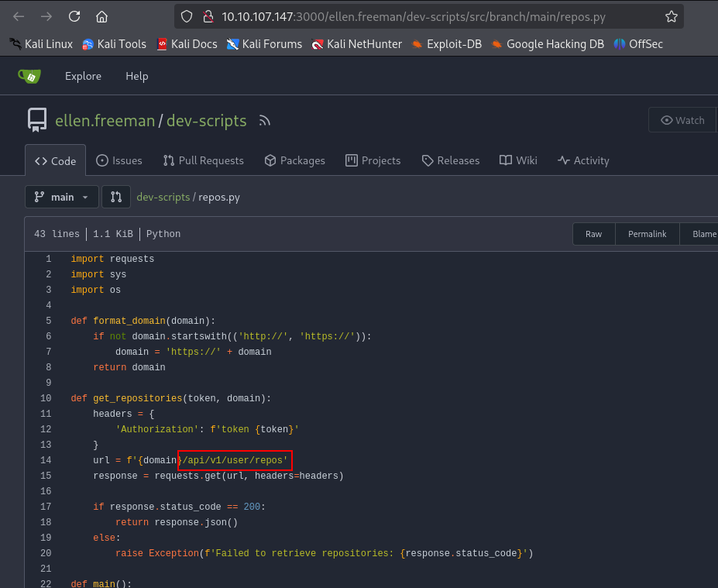Screen dimensions: 718x588
Task: Switch to the Pull Requests tab
Action: click(204, 160)
